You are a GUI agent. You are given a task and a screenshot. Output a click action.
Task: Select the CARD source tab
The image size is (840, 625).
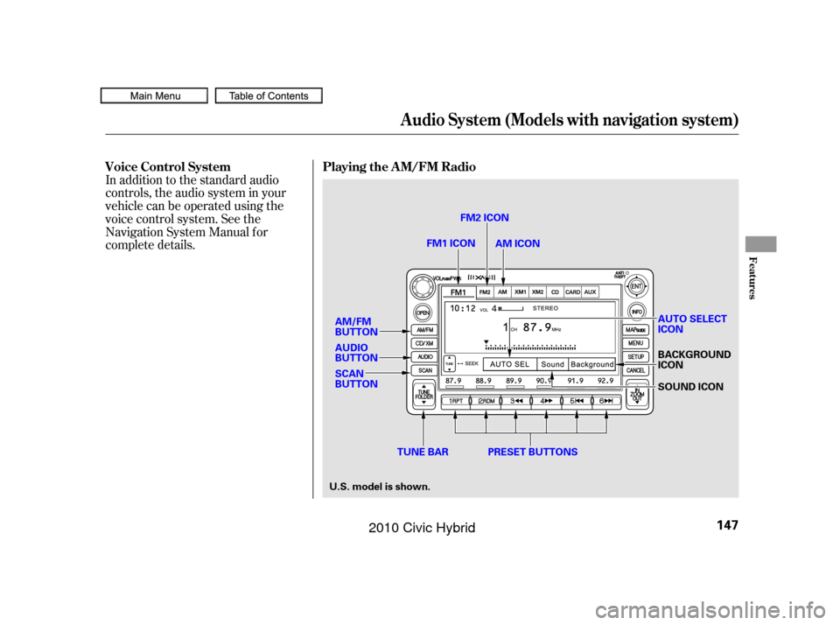click(x=572, y=292)
